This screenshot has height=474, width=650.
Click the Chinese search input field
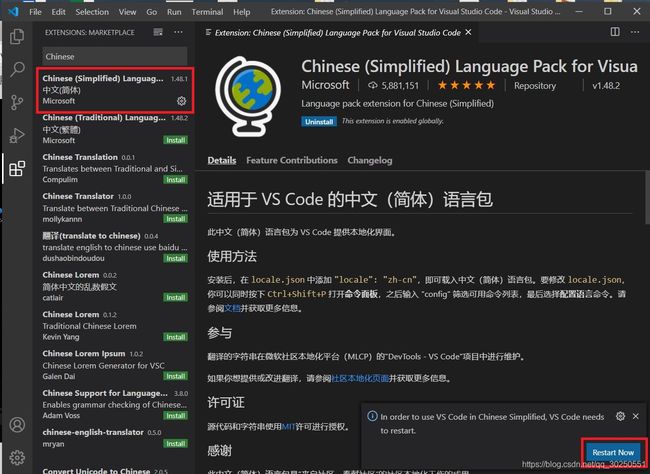coord(115,57)
